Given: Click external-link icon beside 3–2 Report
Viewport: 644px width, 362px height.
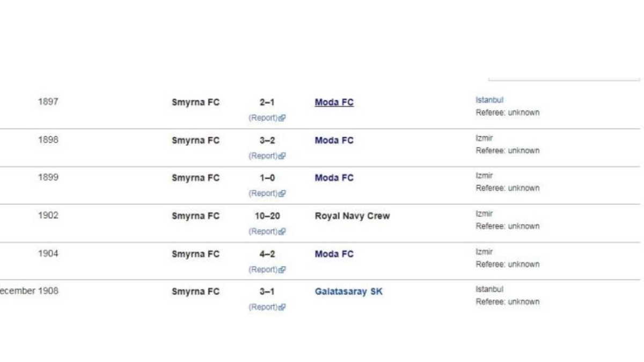Looking at the screenshot, I should point(282,156).
